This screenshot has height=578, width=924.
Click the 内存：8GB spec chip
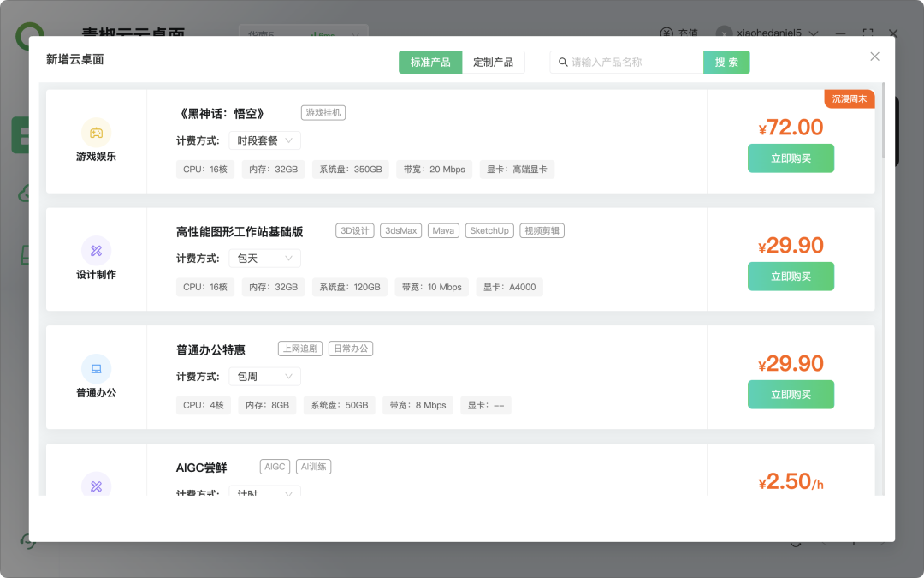click(268, 405)
